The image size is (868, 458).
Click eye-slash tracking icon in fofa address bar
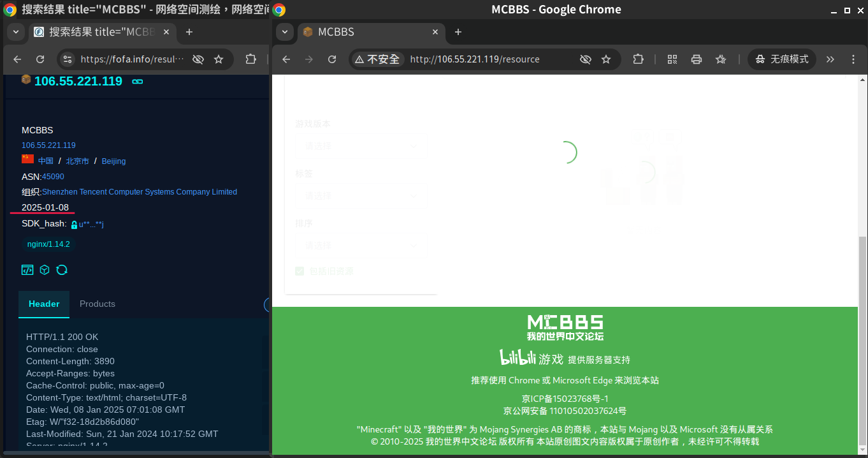click(x=198, y=59)
